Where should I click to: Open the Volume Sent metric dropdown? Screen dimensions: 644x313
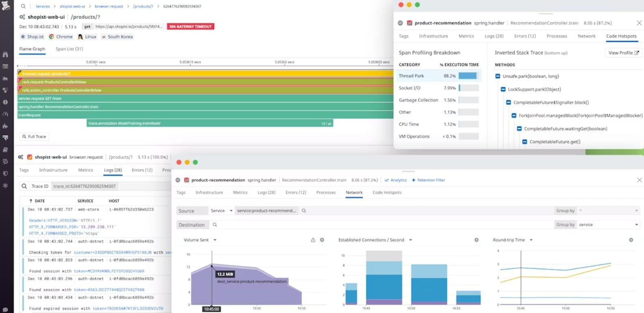click(200, 240)
